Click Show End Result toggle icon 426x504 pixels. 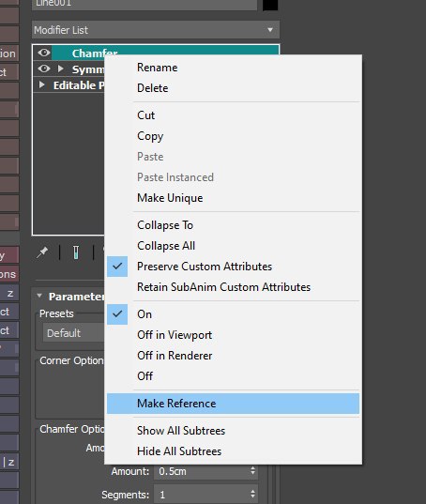pos(76,252)
